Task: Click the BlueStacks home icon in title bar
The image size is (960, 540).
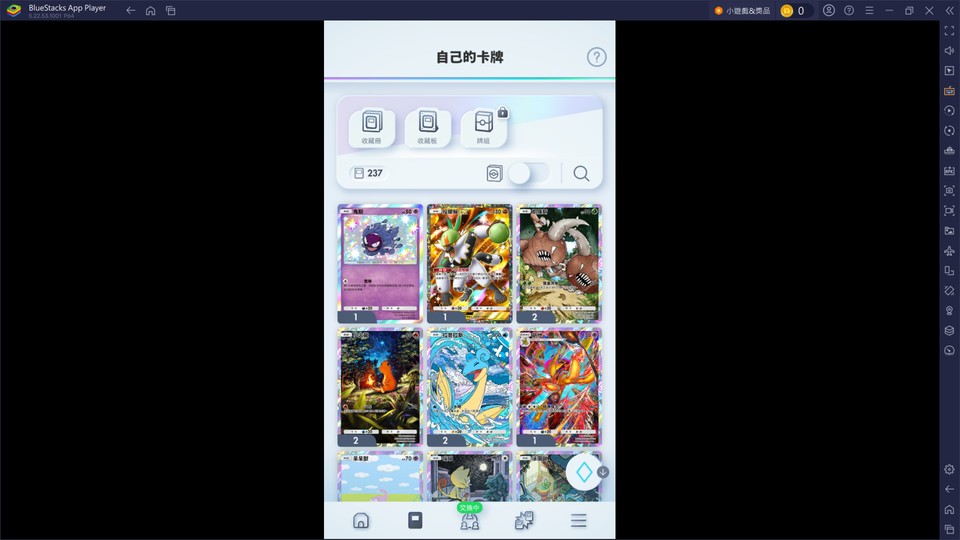Action: (x=151, y=10)
